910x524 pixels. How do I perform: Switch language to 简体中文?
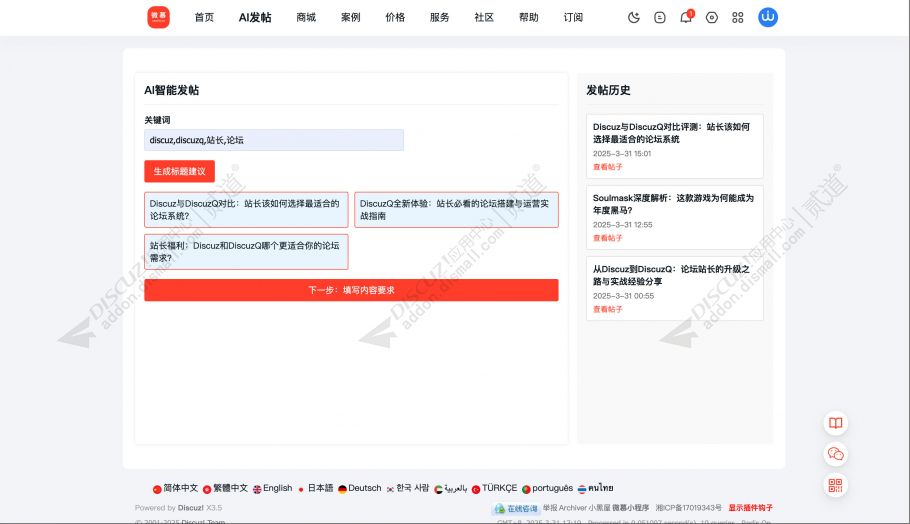pos(175,488)
